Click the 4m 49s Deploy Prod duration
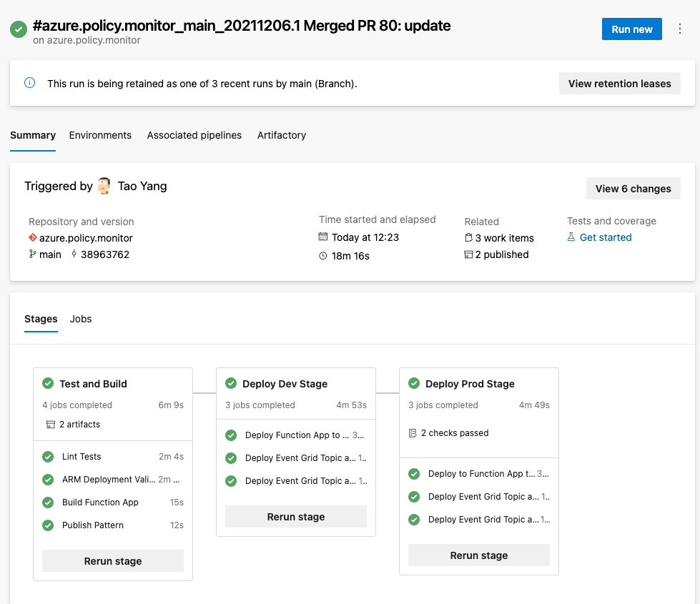 tap(534, 405)
